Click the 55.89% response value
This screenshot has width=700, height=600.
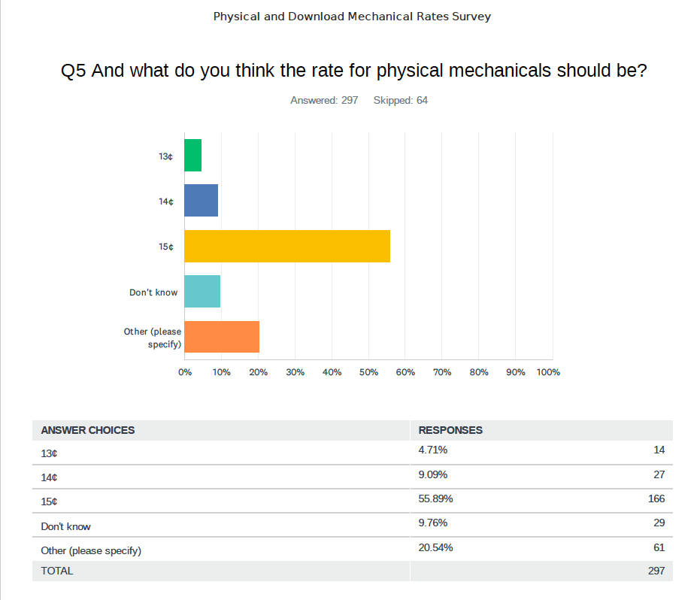tap(435, 498)
